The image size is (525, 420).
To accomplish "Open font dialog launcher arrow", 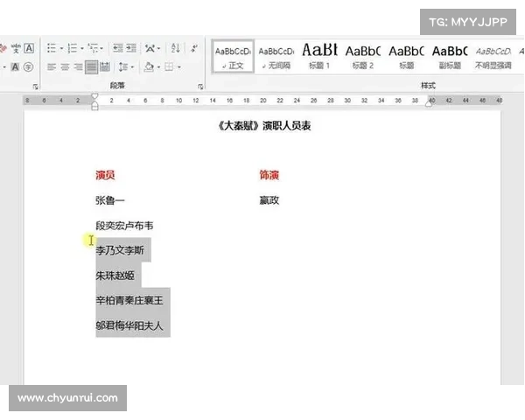I will [36, 87].
